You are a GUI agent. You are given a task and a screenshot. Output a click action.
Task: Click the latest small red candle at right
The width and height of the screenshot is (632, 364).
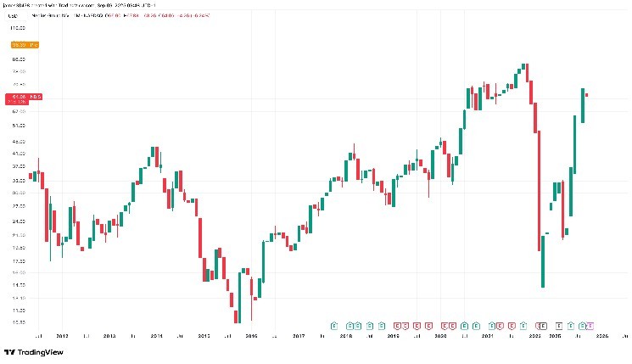[x=587, y=94]
